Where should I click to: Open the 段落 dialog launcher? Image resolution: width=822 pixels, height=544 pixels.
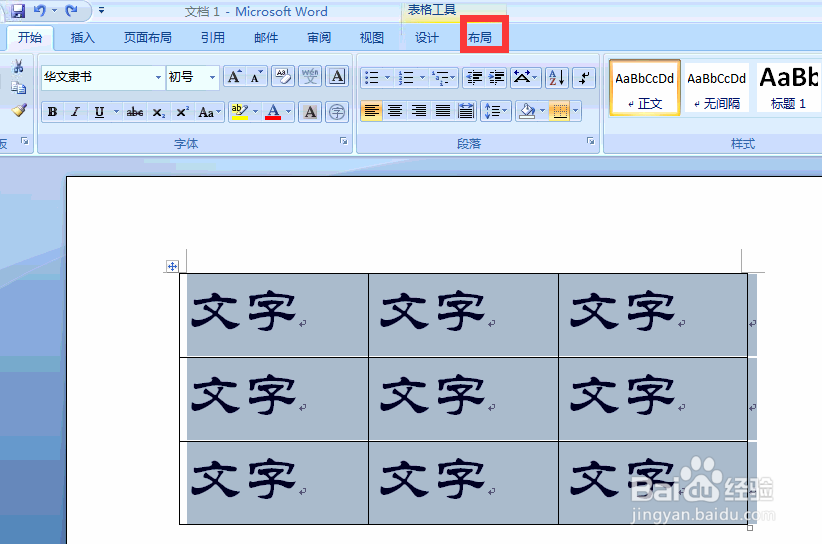point(591,141)
